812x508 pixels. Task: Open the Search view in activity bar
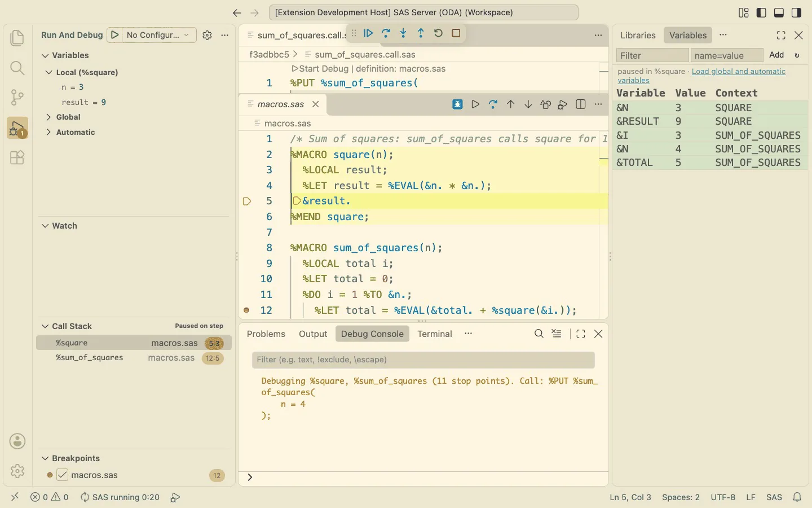pyautogui.click(x=17, y=68)
